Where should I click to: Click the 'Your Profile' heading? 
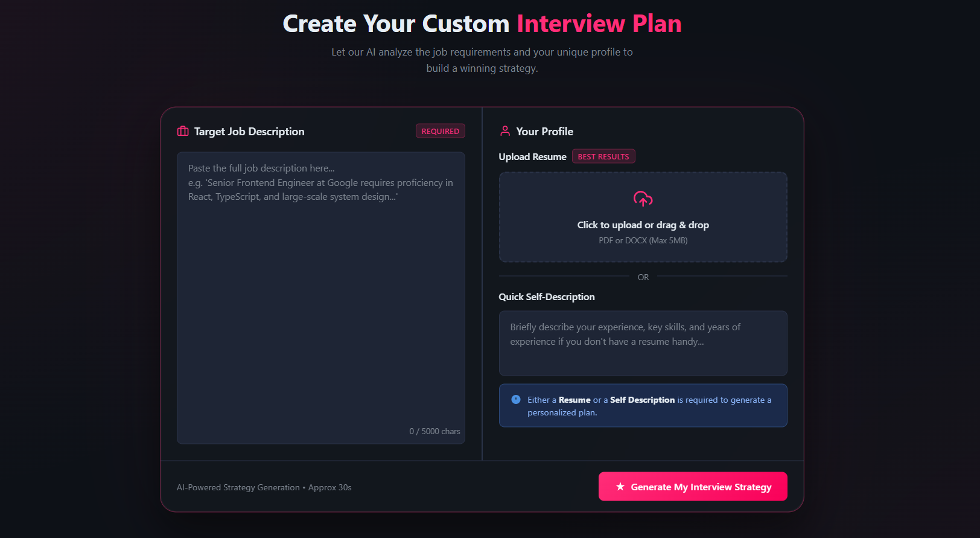click(544, 131)
